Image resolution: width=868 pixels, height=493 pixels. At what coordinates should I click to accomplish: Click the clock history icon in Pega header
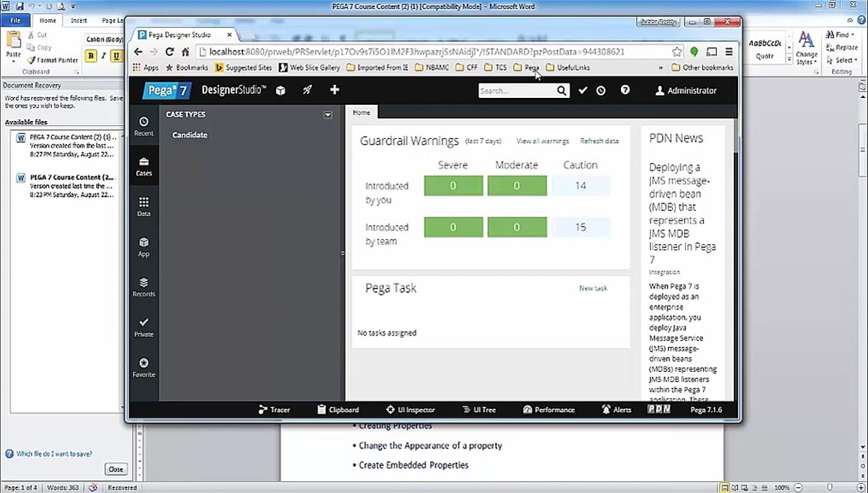tap(600, 90)
